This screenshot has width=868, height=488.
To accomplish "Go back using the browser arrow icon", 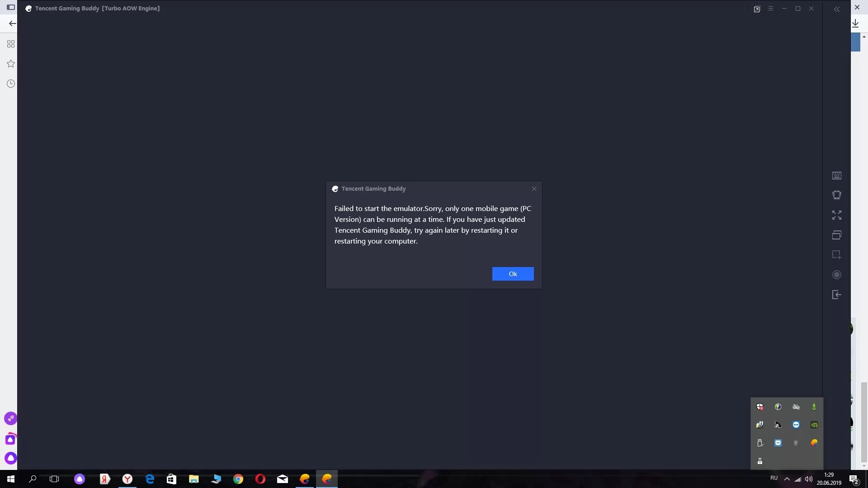I will pos(12,23).
